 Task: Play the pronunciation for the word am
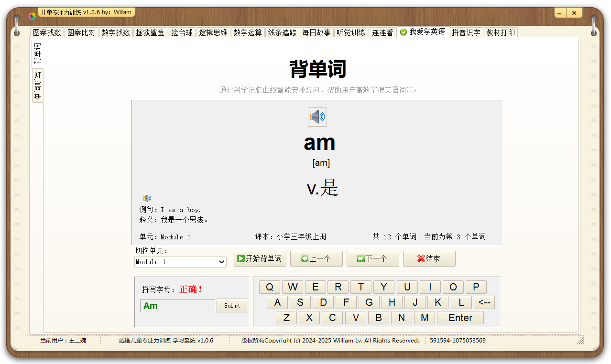(317, 117)
